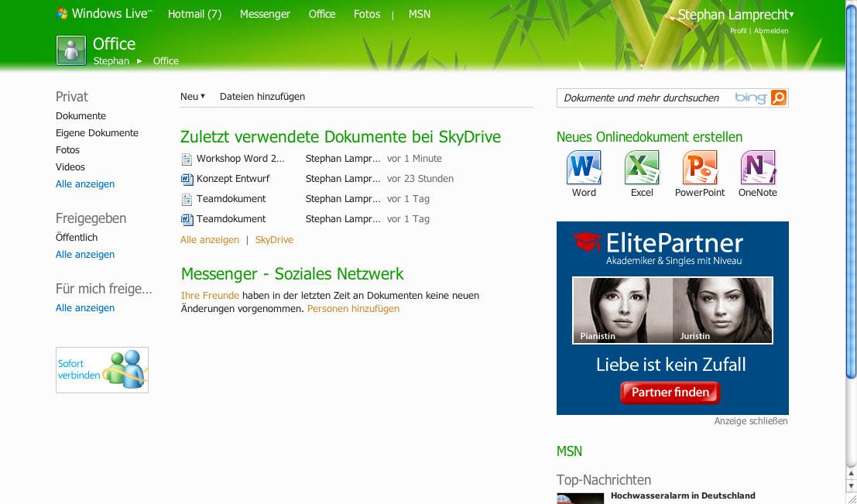Open the Öffentlich shared folder

(x=77, y=237)
